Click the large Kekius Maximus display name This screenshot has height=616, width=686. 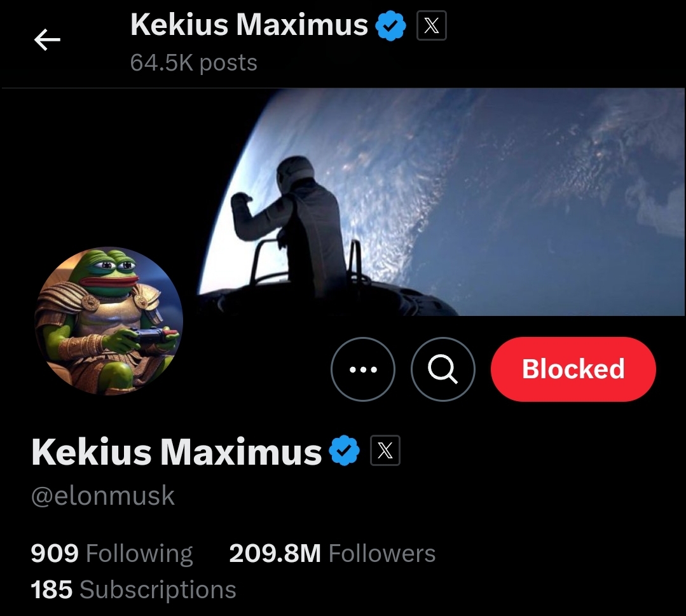177,452
